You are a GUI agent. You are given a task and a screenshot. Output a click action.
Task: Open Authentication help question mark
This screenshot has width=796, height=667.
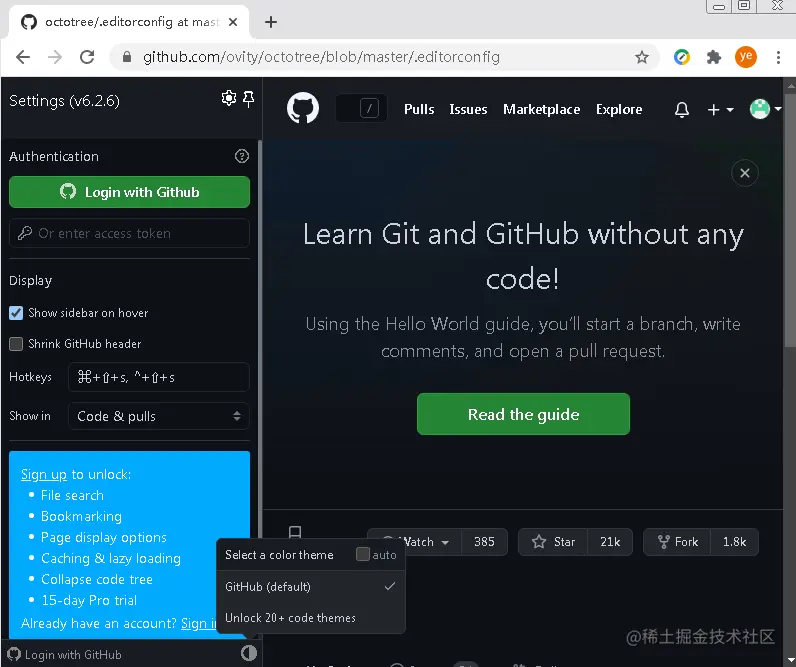click(242, 156)
